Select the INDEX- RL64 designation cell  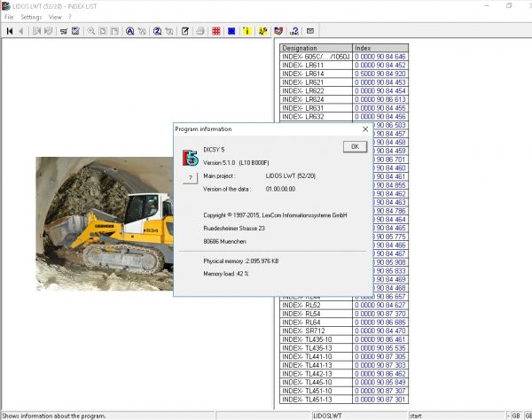click(317, 323)
